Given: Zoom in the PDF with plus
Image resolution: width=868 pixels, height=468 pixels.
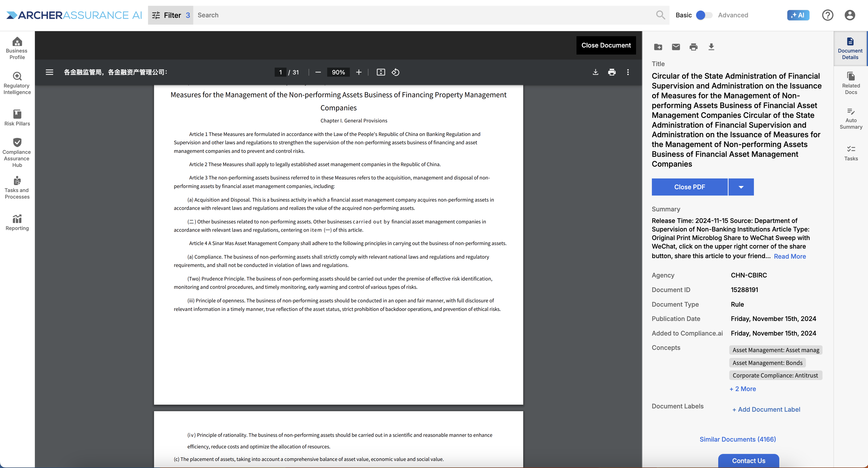Looking at the screenshot, I should click(359, 72).
